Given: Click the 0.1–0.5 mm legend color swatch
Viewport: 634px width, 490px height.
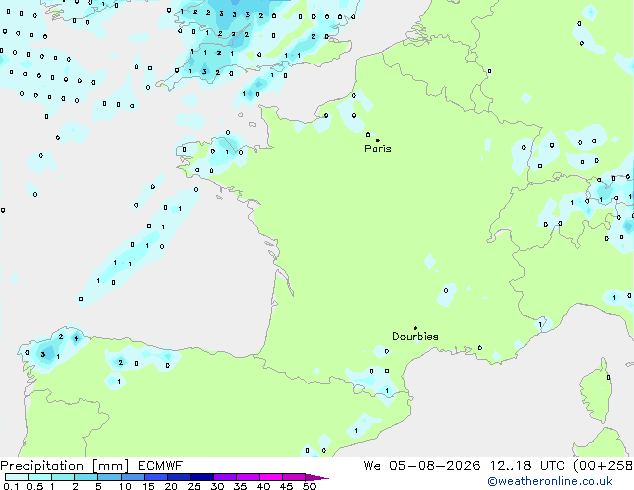Looking at the screenshot, I should (x=17, y=477).
